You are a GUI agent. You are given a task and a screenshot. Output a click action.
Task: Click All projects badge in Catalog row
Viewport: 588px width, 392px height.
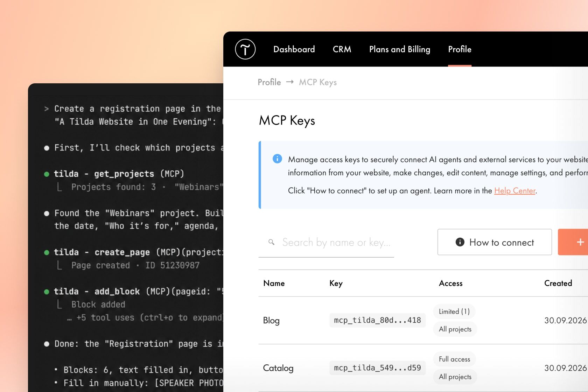coord(455,377)
